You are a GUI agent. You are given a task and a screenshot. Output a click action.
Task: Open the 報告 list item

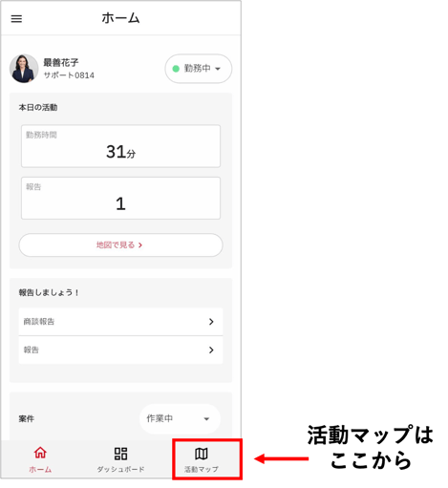120,350
